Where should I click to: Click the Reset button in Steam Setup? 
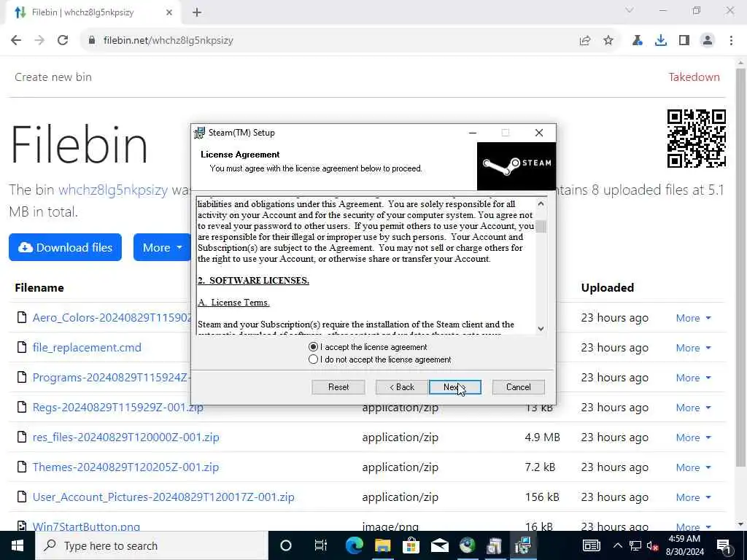[338, 387]
